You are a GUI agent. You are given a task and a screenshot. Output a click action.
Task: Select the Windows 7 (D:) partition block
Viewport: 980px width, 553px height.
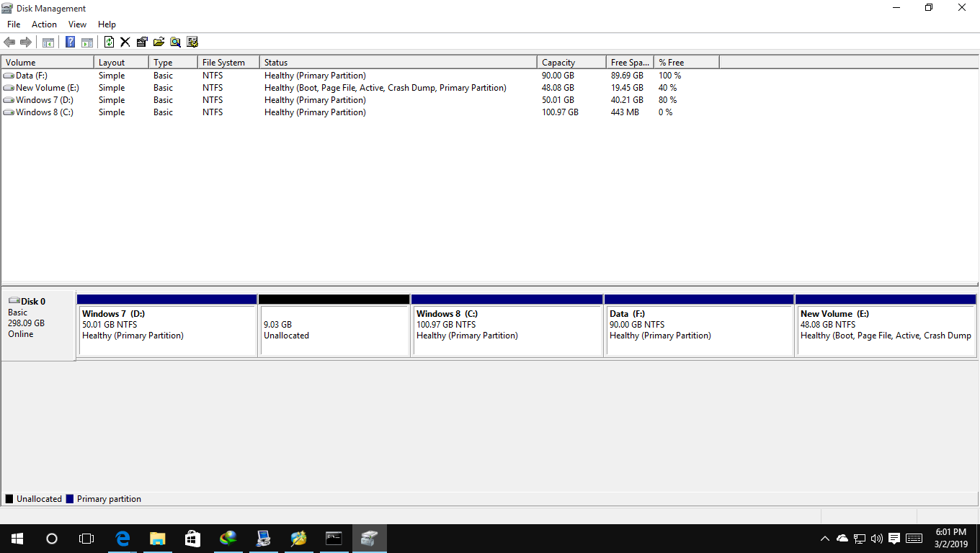(167, 325)
